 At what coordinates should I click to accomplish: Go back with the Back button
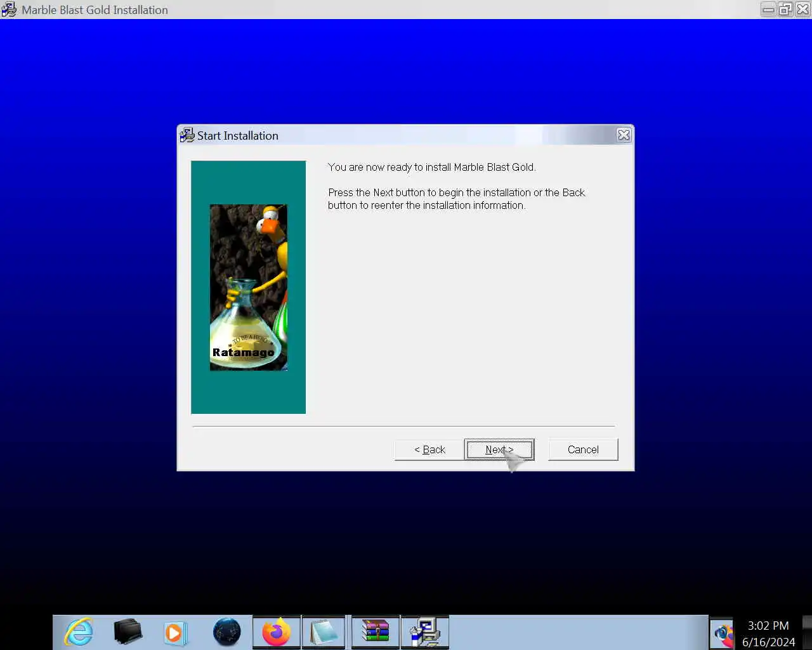click(429, 449)
